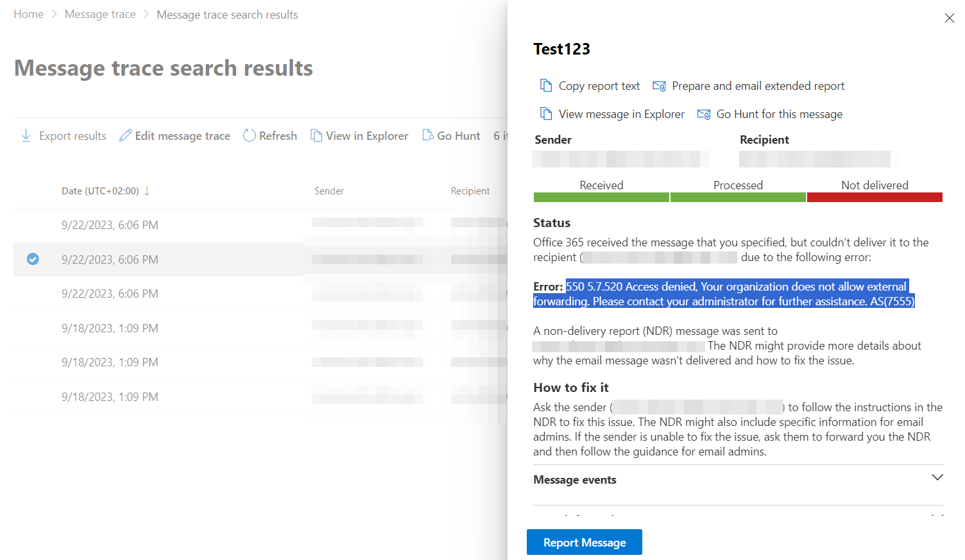Click Export results label
This screenshot has height=560, width=965.
73,136
